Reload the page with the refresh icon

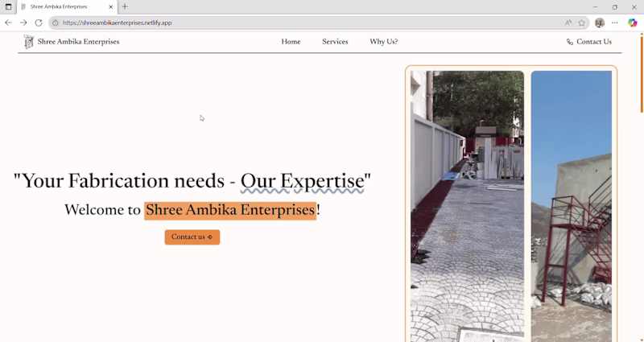pyautogui.click(x=38, y=23)
